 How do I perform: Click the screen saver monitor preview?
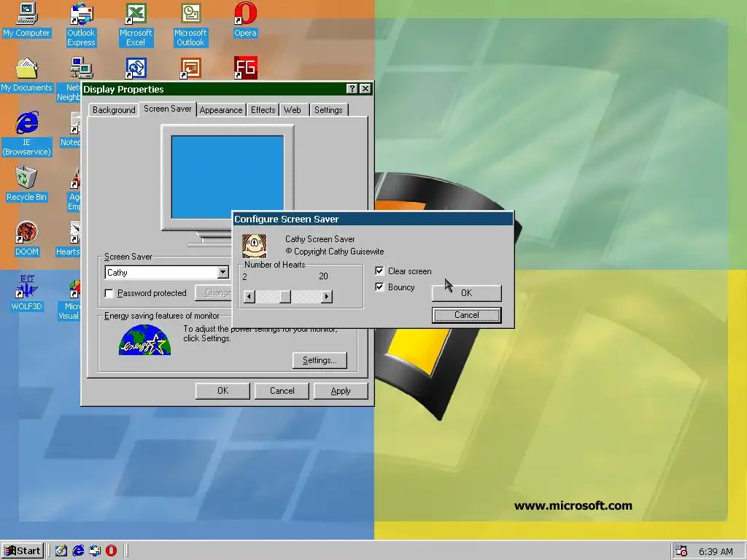[x=228, y=177]
